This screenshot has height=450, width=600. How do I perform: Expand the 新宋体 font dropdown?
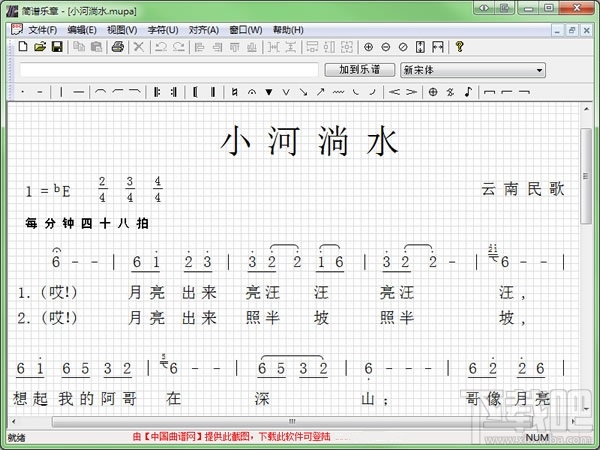click(539, 70)
